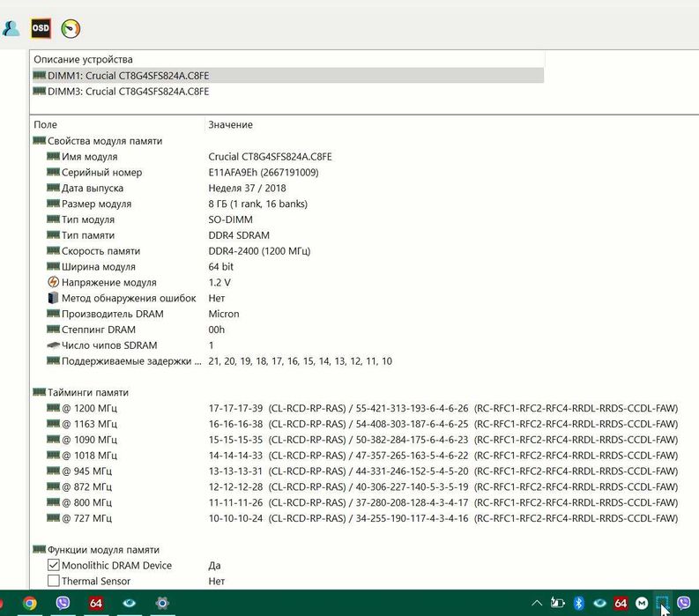Click the SO-DIMM value
Image resolution: width=699 pixels, height=616 pixels.
230,219
